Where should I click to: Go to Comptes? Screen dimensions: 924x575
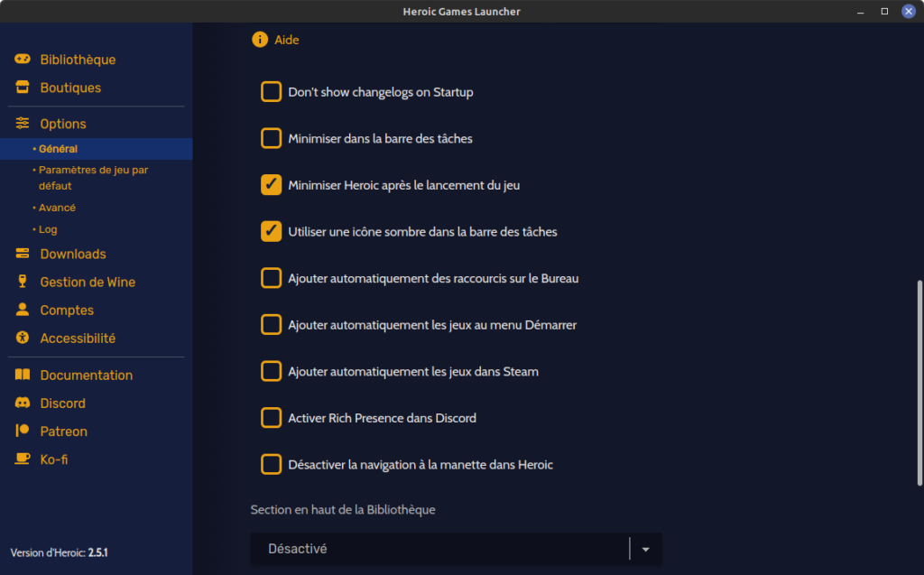pos(67,311)
